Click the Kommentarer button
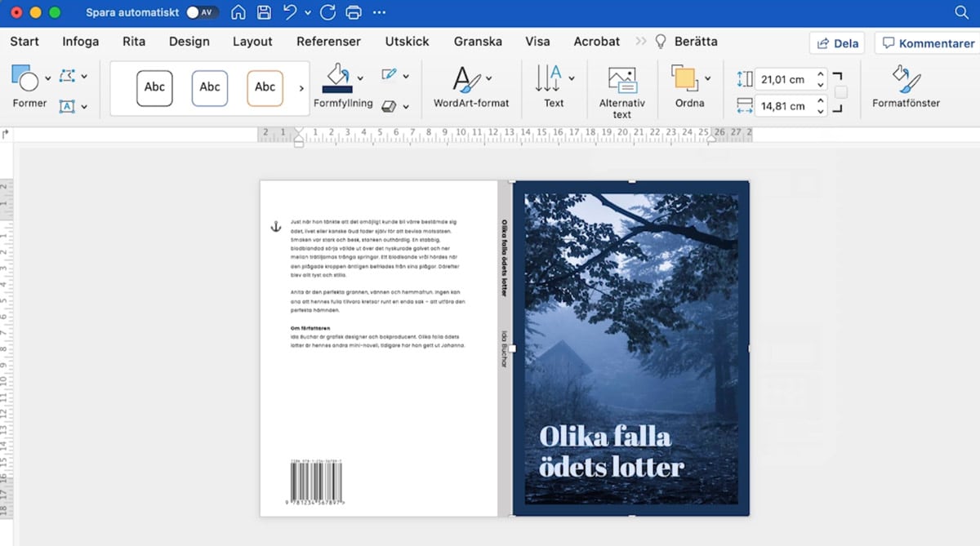Image resolution: width=980 pixels, height=546 pixels. pyautogui.click(x=928, y=43)
